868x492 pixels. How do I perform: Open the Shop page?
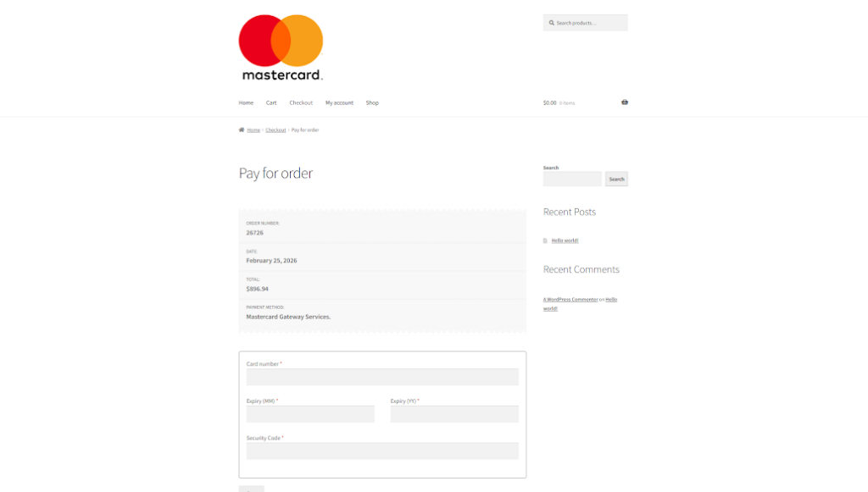click(x=372, y=102)
